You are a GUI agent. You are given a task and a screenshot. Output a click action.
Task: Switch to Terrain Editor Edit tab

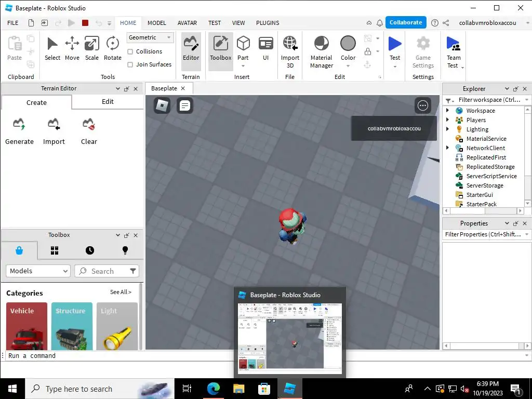(x=108, y=101)
